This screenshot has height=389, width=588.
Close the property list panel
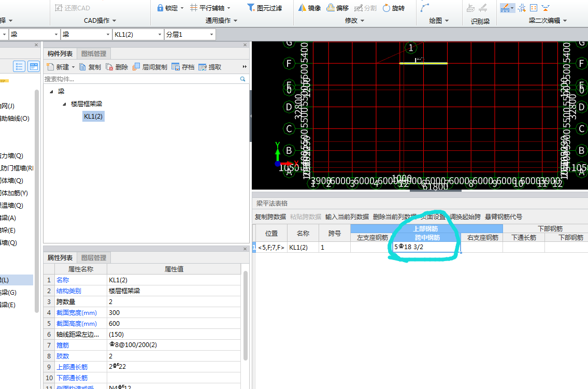(x=245, y=249)
